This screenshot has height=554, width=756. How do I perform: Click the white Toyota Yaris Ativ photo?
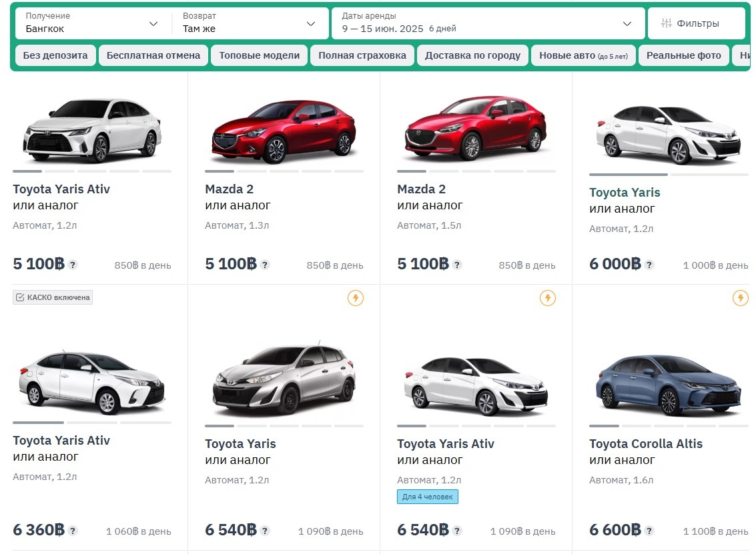click(92, 127)
